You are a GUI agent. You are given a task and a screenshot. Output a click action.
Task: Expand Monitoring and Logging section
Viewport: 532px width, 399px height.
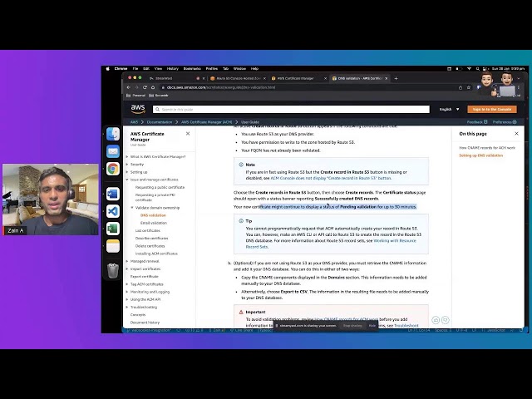[x=127, y=292]
